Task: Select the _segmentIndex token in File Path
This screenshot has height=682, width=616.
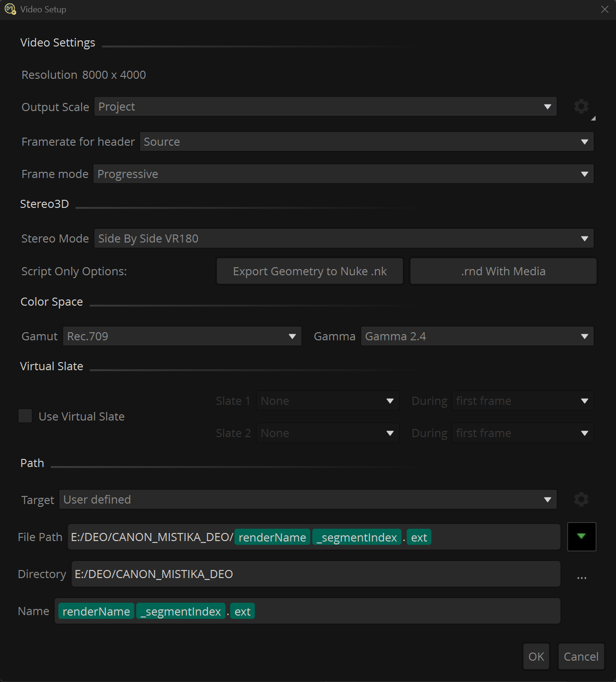Action: (x=356, y=537)
